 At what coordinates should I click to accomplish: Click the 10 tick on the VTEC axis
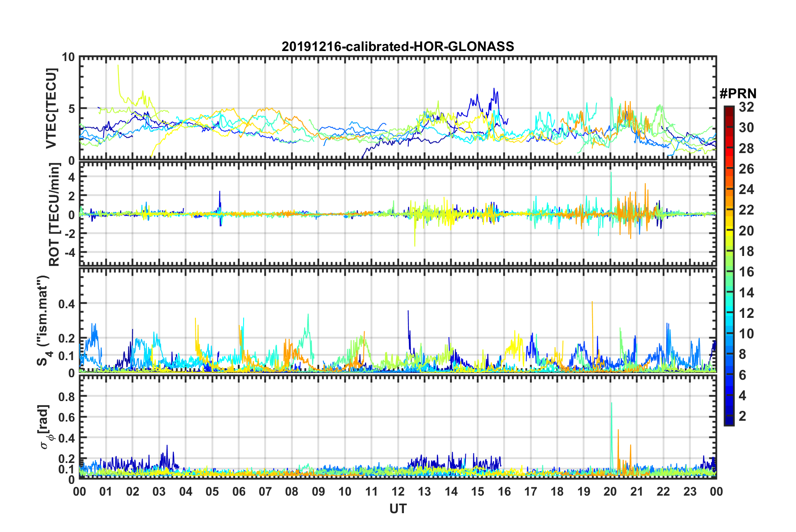click(69, 57)
